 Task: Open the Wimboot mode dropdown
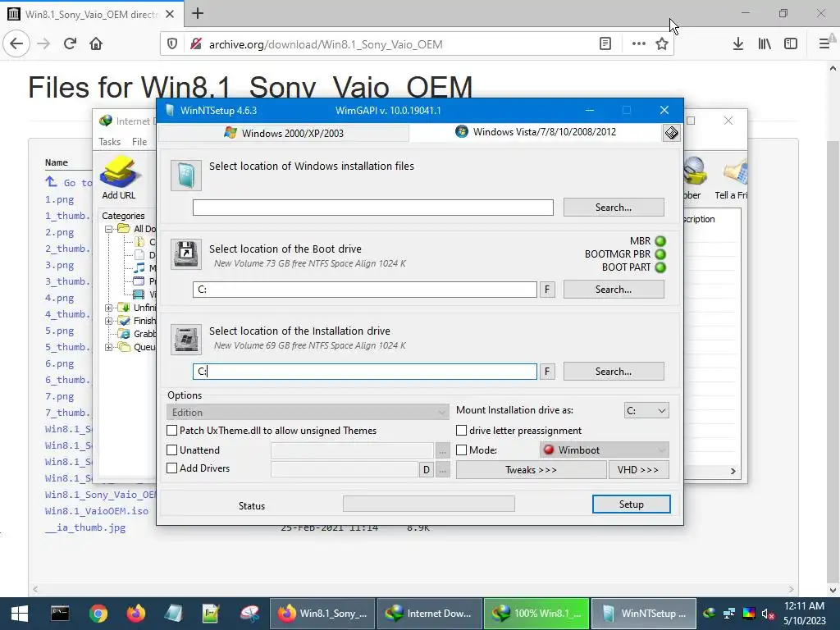click(x=605, y=450)
